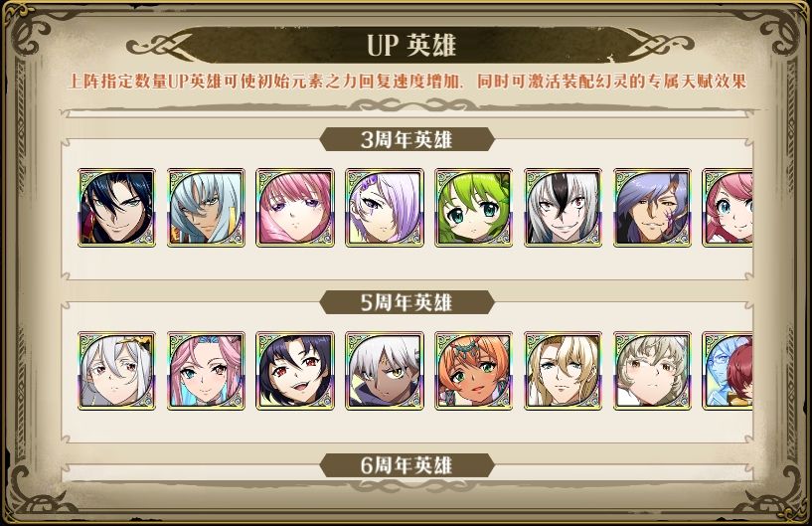This screenshot has height=526, width=812.
Task: Click the 5周年英雄 section header
Action: (406, 302)
